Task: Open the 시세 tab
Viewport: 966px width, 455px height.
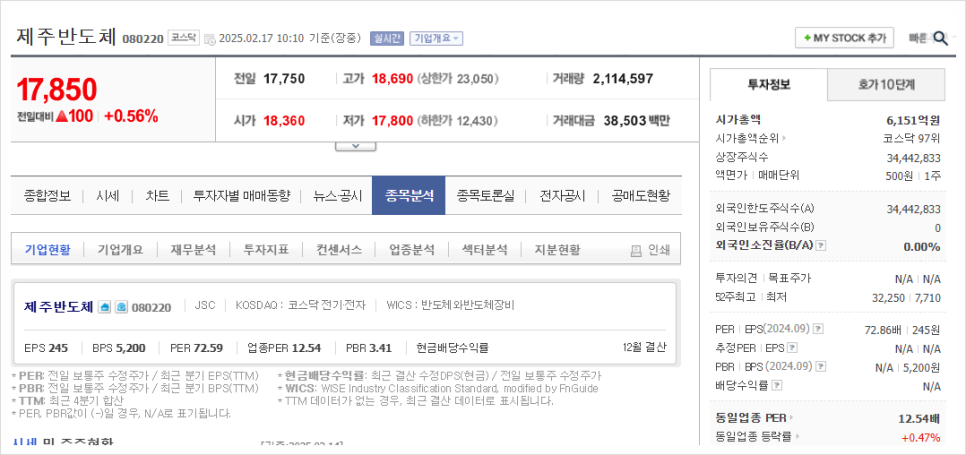Action: [108, 196]
